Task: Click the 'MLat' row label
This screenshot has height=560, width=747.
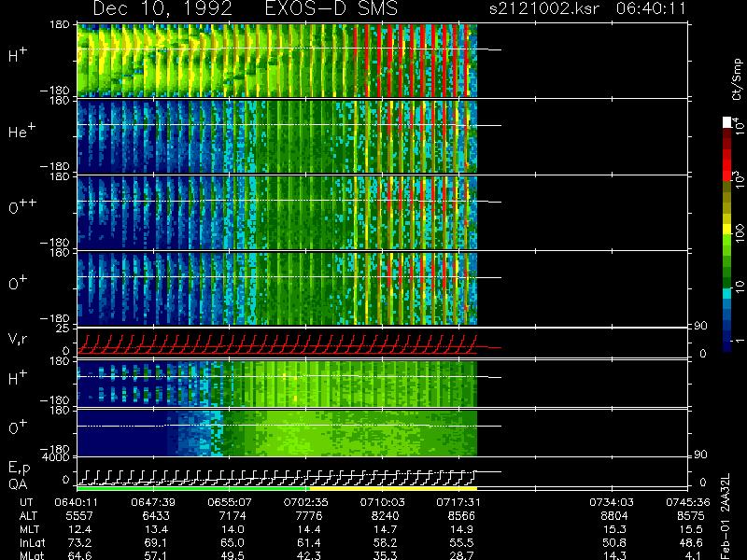Action: pos(32,555)
